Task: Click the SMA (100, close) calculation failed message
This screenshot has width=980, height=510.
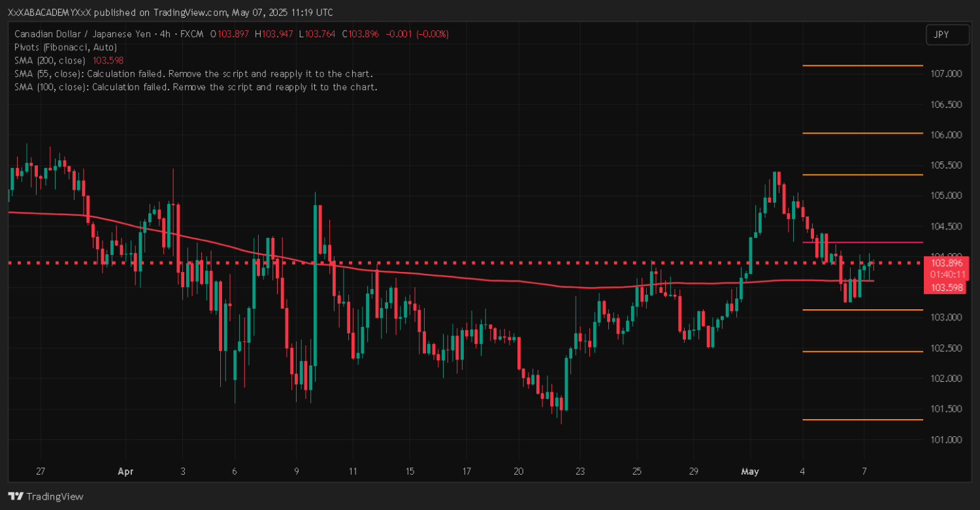Action: (x=195, y=86)
